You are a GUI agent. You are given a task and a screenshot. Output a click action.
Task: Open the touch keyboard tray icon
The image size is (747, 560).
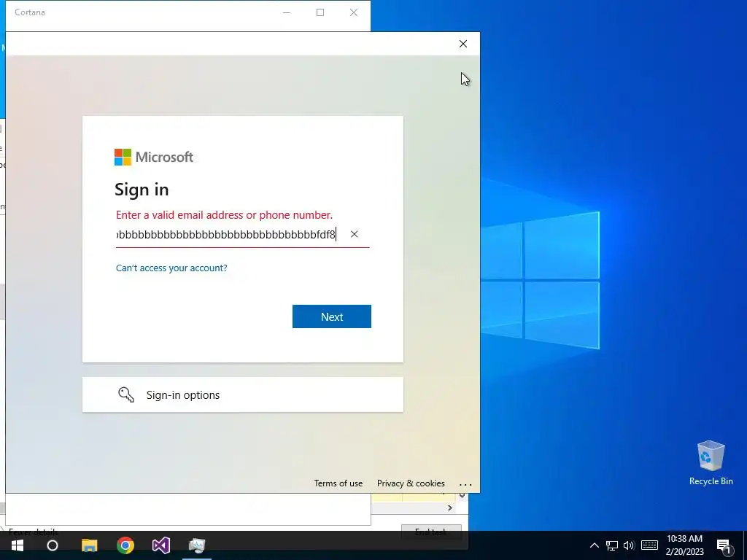649,545
